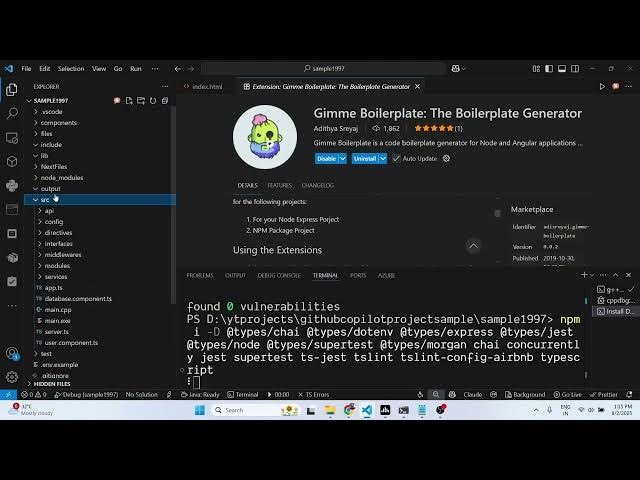Switch to the DEBUG CONSOLE tab
Viewport: 640px width, 480px height.
(x=279, y=276)
